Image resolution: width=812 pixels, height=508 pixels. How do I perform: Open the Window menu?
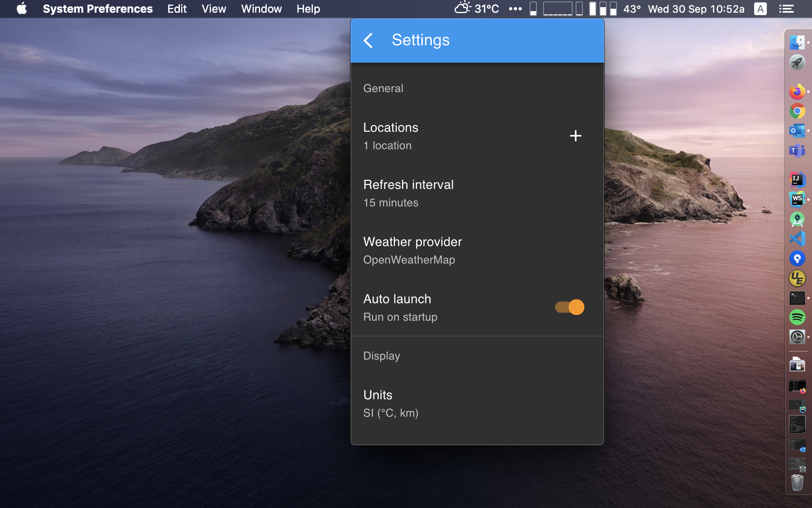tap(261, 9)
